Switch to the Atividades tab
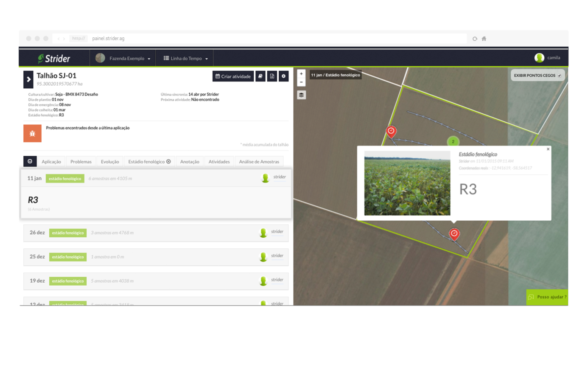Screen dimensions: 588x382 click(x=219, y=162)
